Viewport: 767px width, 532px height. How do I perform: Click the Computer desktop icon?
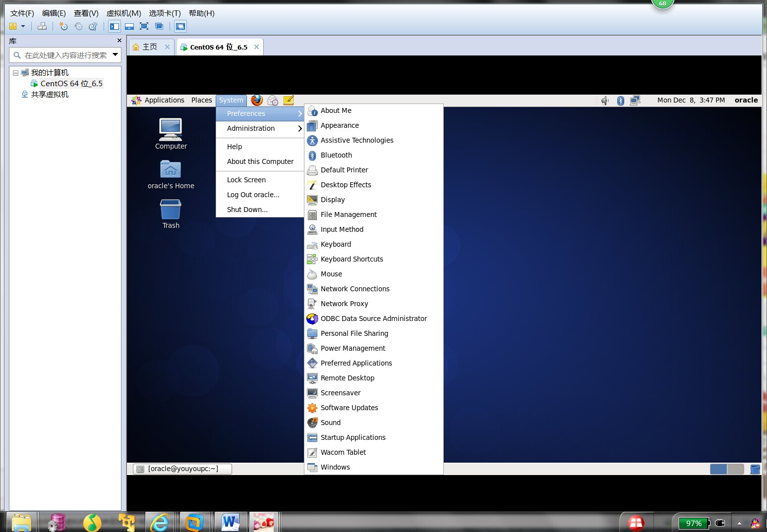point(171,133)
